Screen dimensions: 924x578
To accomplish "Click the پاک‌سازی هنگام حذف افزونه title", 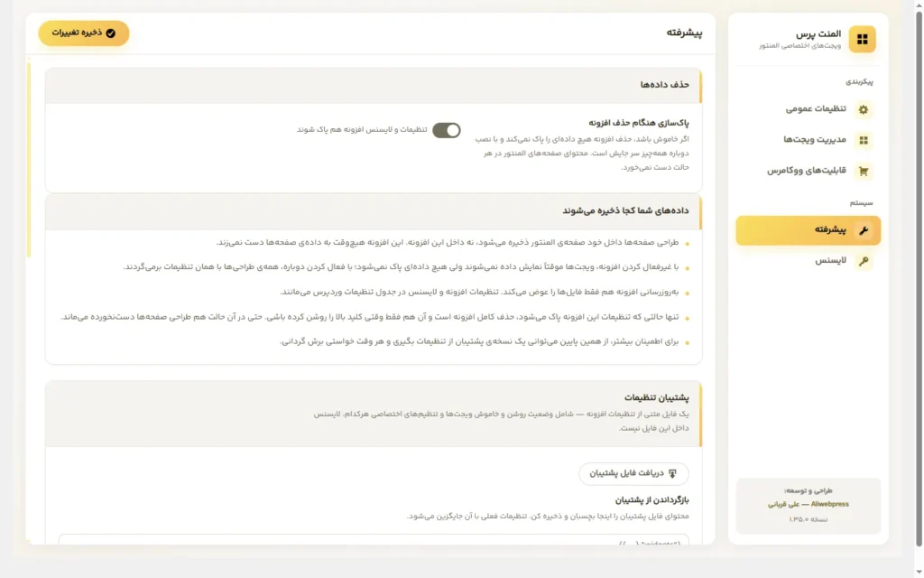I will coord(639,123).
